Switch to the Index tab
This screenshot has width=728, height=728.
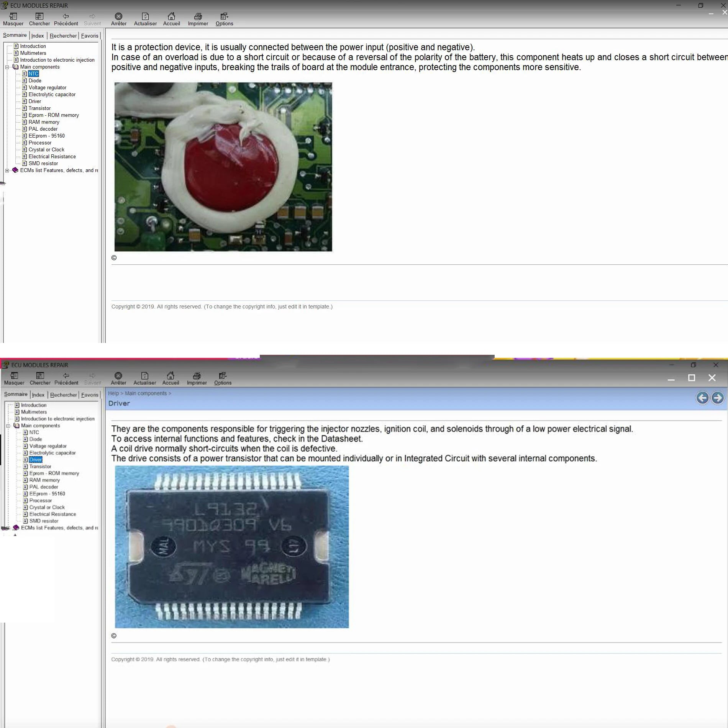pyautogui.click(x=38, y=35)
